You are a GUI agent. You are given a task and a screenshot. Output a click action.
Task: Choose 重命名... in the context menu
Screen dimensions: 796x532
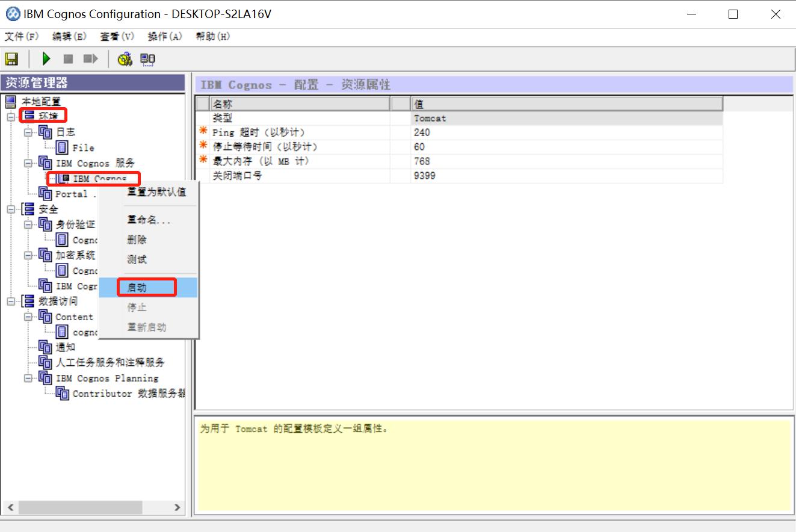pos(149,220)
